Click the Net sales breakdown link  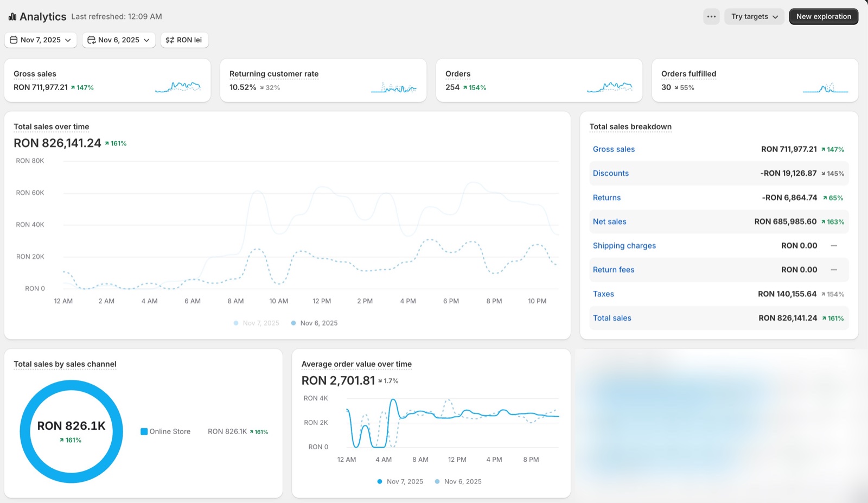609,221
